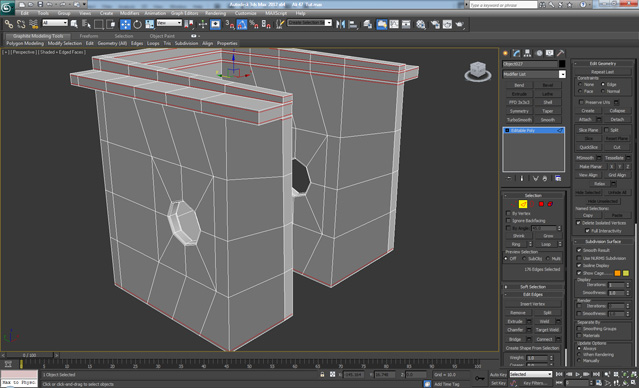This screenshot has height=388, width=639.
Task: Activate the Select and Rotate tool
Action: (137, 24)
